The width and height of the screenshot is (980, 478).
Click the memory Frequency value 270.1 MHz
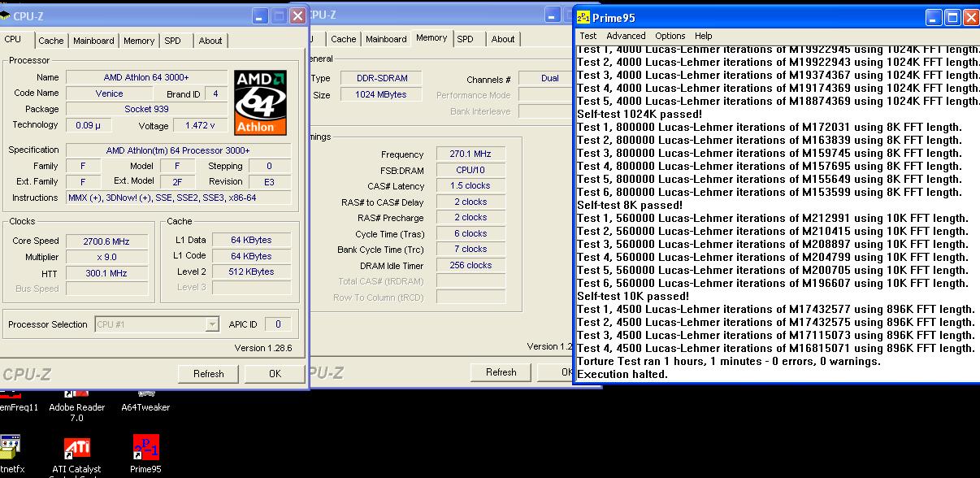(x=470, y=154)
